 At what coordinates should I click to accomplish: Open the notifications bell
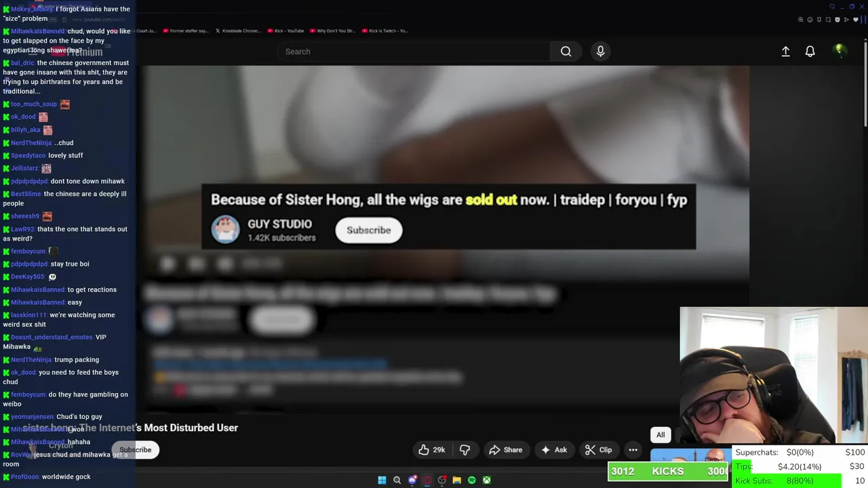[x=810, y=52]
